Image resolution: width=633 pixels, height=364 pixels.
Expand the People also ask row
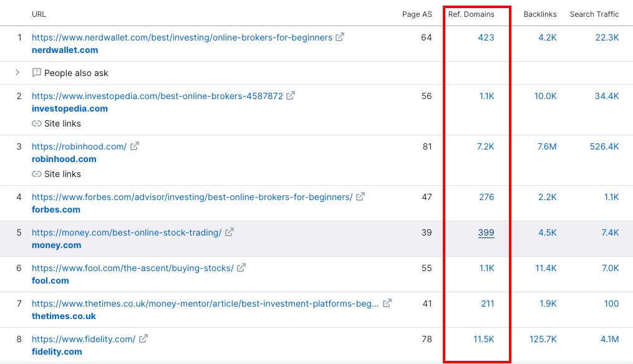(17, 72)
